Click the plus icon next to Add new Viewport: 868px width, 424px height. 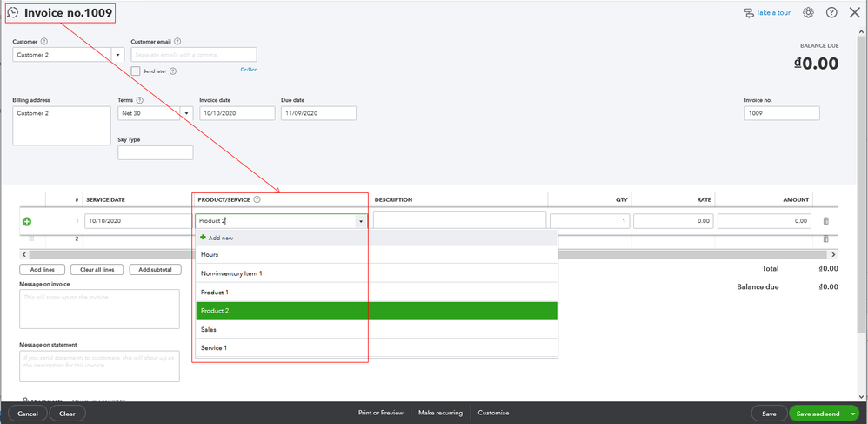point(204,237)
